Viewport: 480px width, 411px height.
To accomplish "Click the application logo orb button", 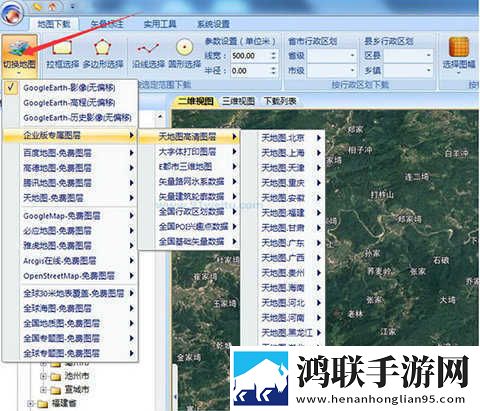I will [x=12, y=13].
